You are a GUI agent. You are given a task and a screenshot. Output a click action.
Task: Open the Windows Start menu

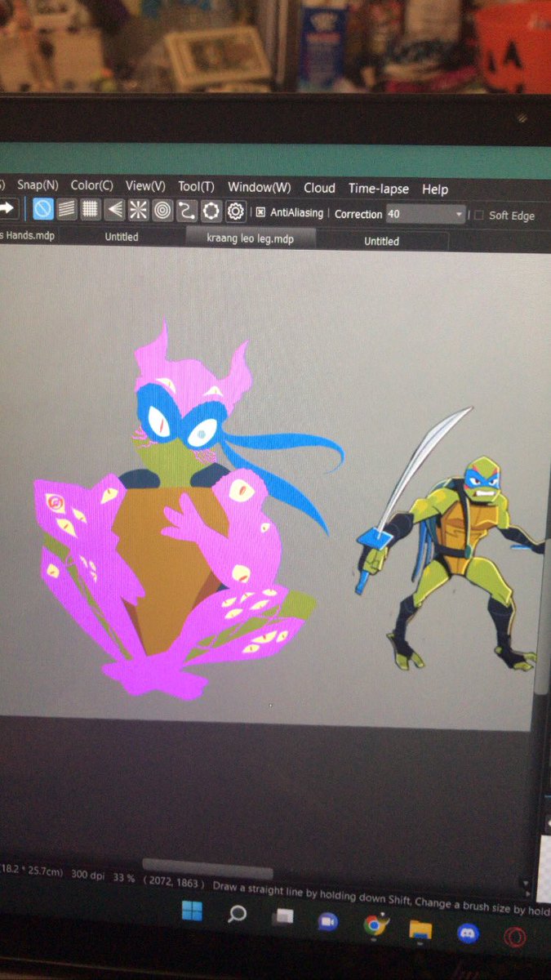192,912
